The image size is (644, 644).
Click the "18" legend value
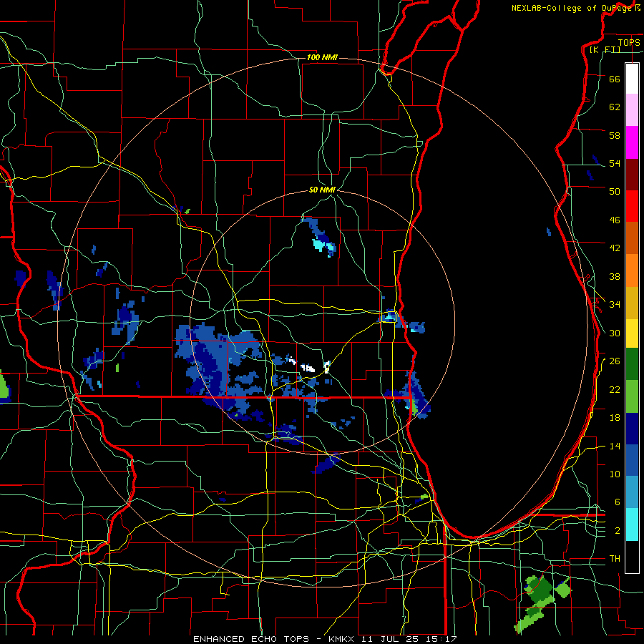coord(615,418)
